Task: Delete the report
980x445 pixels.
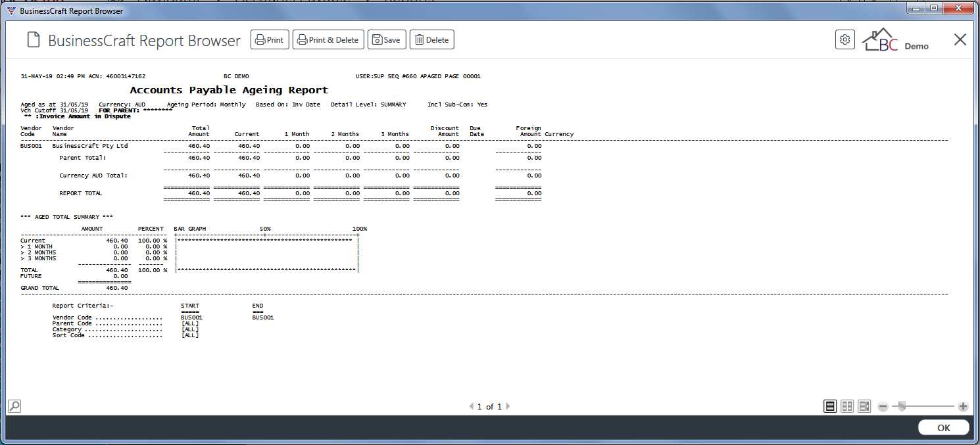Action: pos(432,40)
